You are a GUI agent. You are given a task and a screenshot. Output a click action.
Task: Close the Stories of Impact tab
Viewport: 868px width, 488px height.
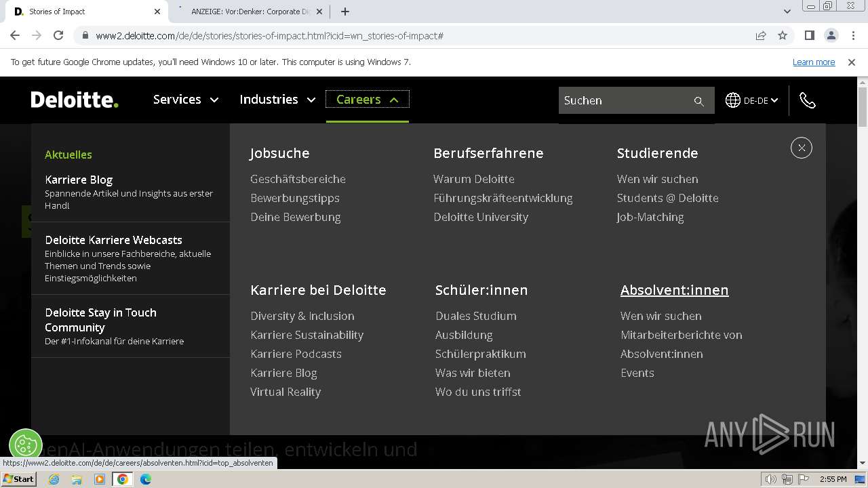[157, 12]
